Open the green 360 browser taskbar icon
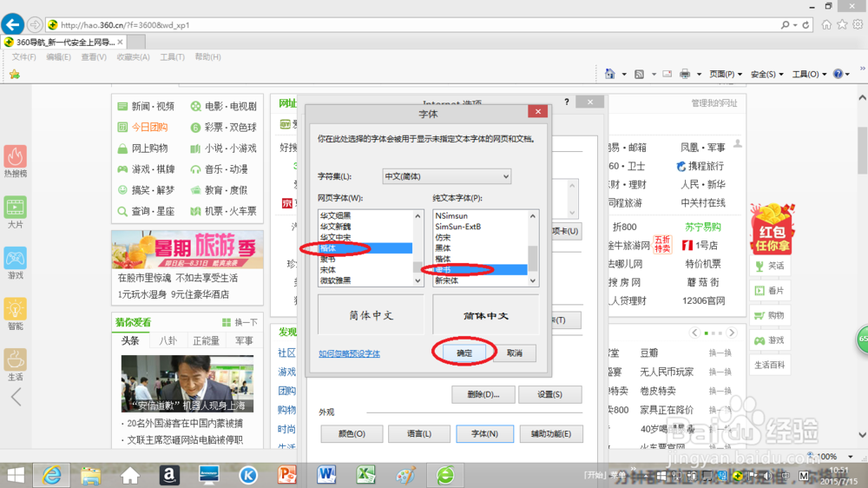This screenshot has height=488, width=868. pos(445,475)
